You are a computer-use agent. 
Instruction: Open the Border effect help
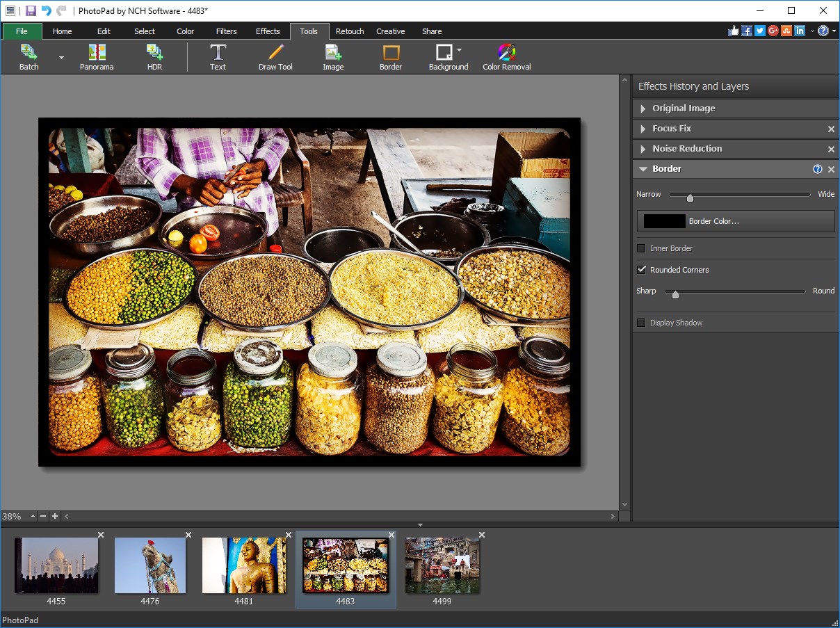pyautogui.click(x=818, y=168)
